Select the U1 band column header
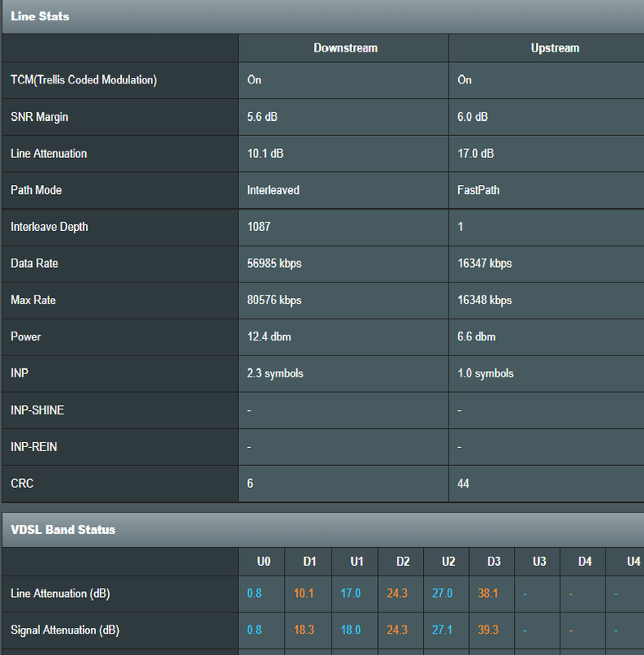The width and height of the screenshot is (644, 655). click(x=357, y=562)
